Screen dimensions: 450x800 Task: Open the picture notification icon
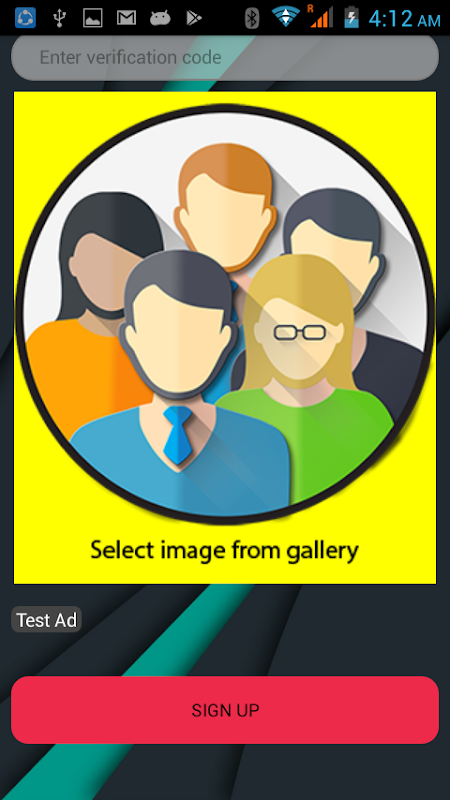point(93,18)
